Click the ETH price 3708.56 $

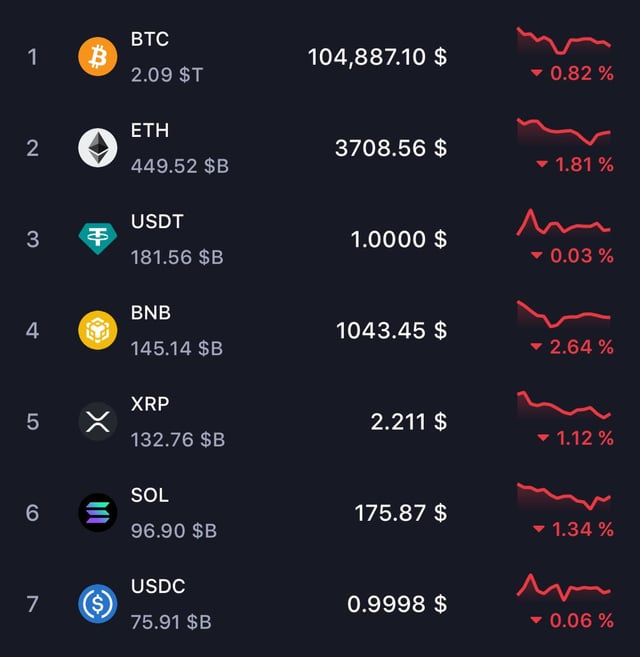tap(390, 148)
